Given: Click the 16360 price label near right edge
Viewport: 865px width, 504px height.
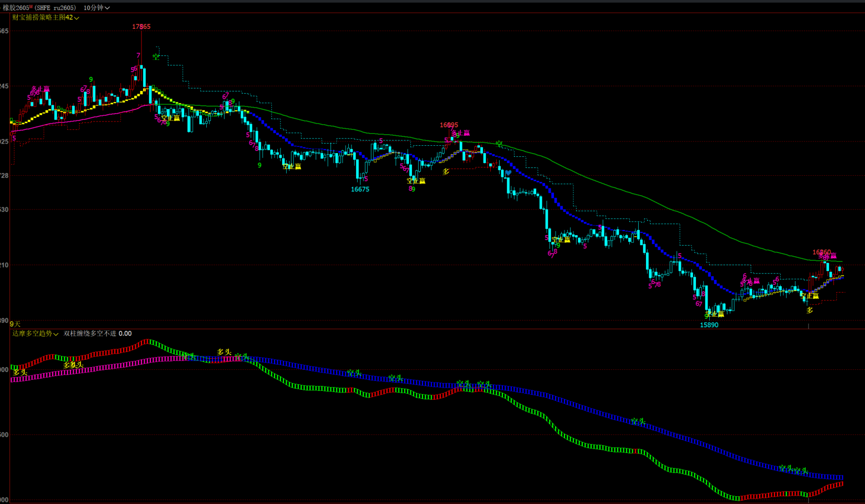Looking at the screenshot, I should (x=822, y=252).
